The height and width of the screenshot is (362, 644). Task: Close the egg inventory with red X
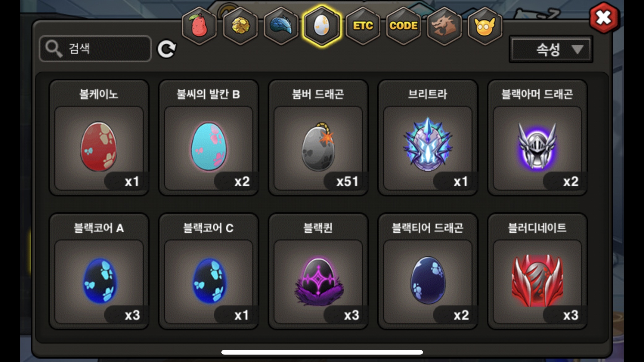[x=604, y=18]
